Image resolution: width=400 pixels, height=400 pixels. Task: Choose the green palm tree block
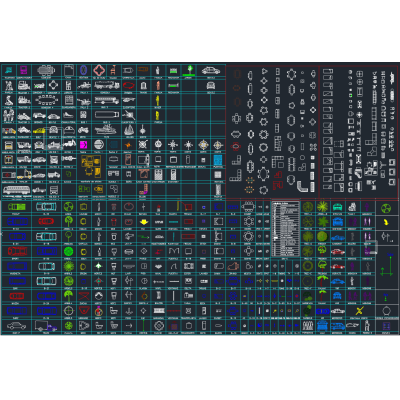(x=322, y=281)
